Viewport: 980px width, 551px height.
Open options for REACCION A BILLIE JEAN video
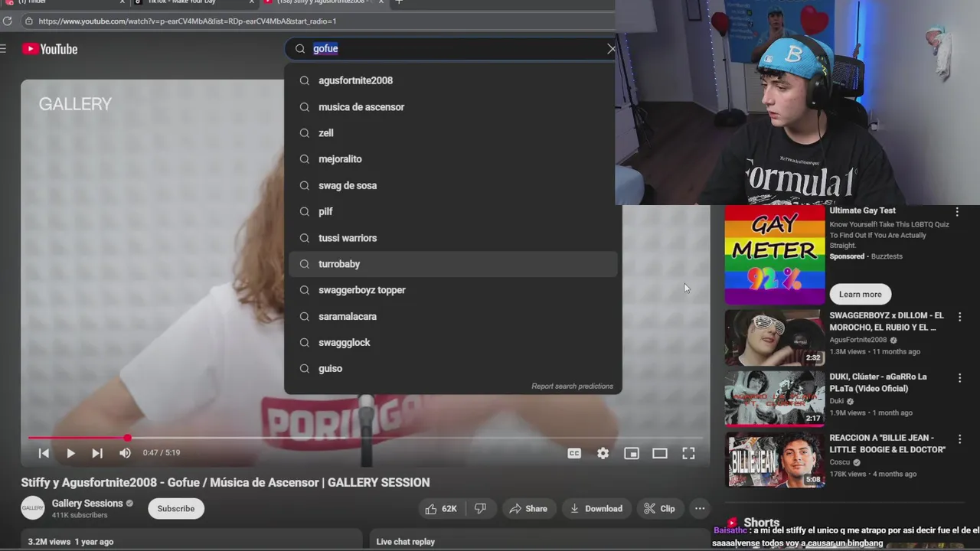click(x=959, y=439)
